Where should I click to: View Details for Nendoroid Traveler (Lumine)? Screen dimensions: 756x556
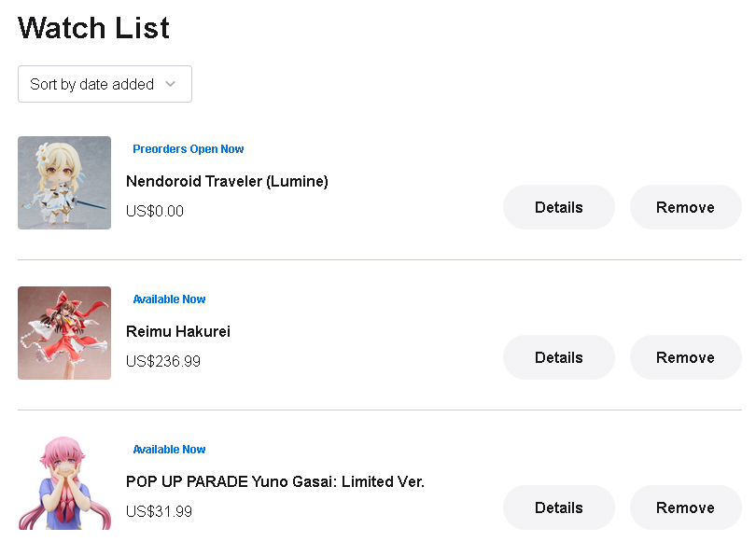(558, 207)
